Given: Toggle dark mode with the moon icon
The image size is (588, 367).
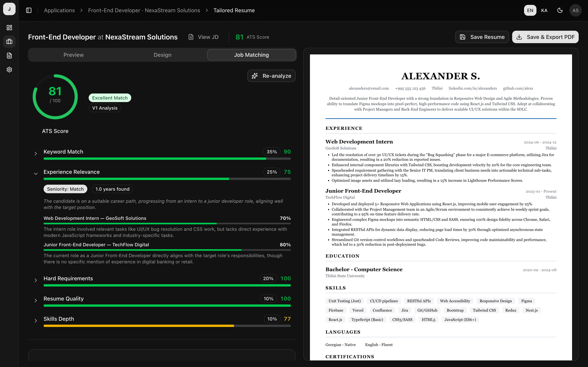Looking at the screenshot, I should pyautogui.click(x=560, y=10).
